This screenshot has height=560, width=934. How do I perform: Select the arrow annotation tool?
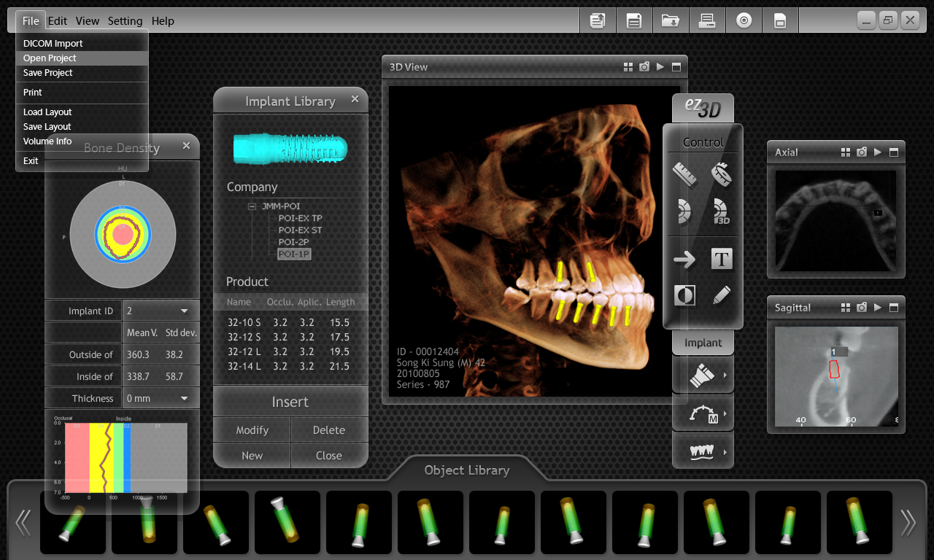684,259
